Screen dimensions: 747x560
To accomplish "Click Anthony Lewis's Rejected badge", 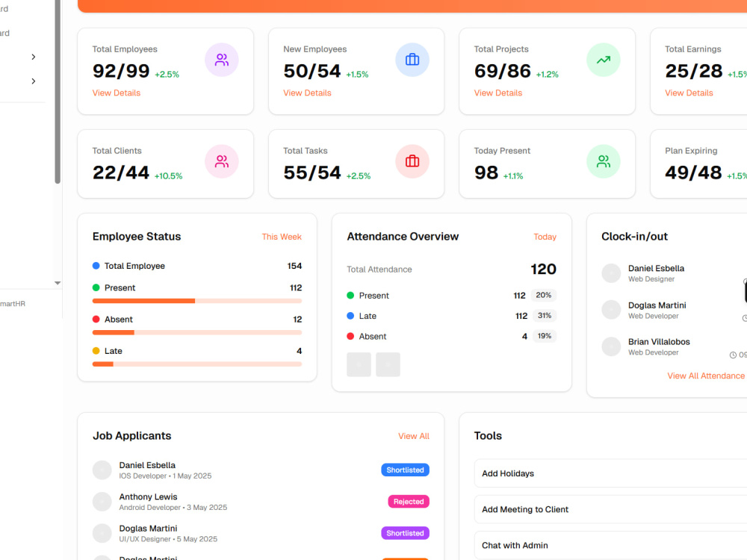I will coord(409,502).
